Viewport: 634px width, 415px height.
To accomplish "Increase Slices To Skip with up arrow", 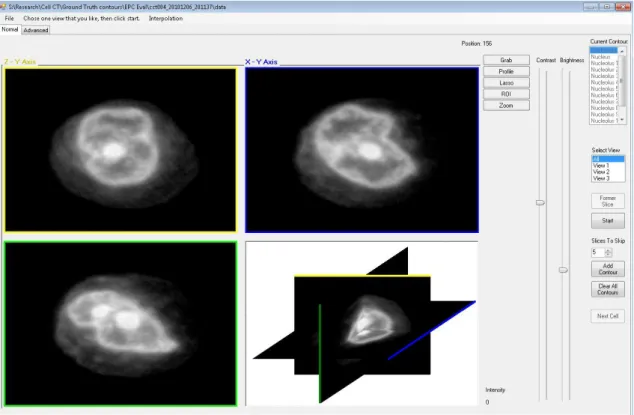I will [x=608, y=250].
